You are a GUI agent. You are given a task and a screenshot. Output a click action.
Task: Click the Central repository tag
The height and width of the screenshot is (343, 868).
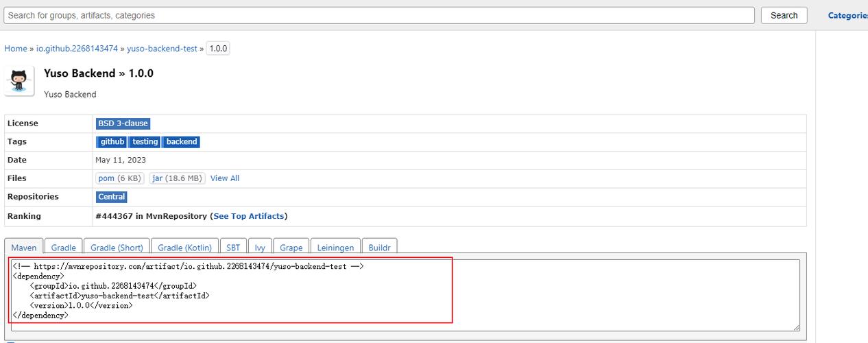point(112,197)
